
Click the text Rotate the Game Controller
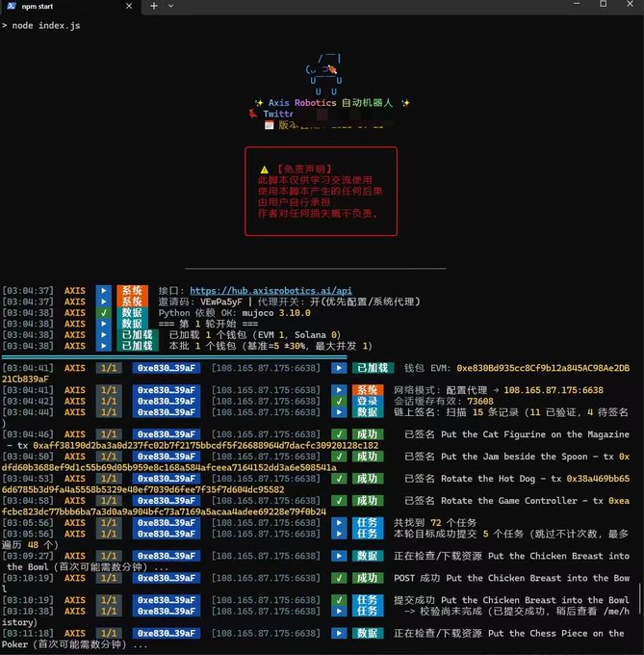[509, 501]
